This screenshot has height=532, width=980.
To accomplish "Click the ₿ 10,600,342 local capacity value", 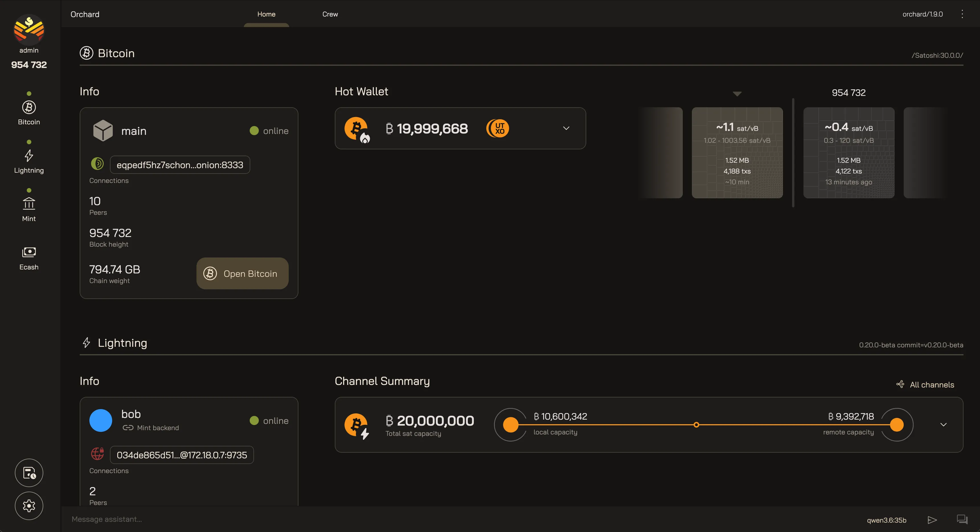I will tap(560, 416).
